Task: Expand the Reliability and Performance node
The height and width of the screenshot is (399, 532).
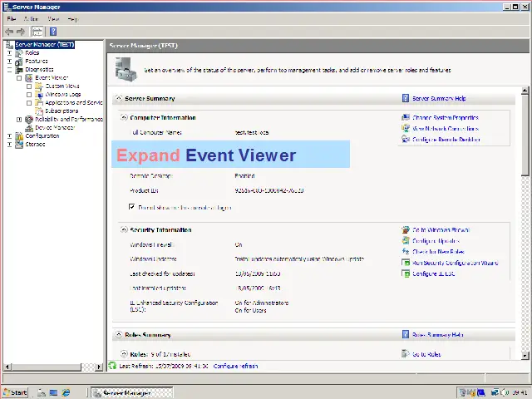Action: coord(19,120)
